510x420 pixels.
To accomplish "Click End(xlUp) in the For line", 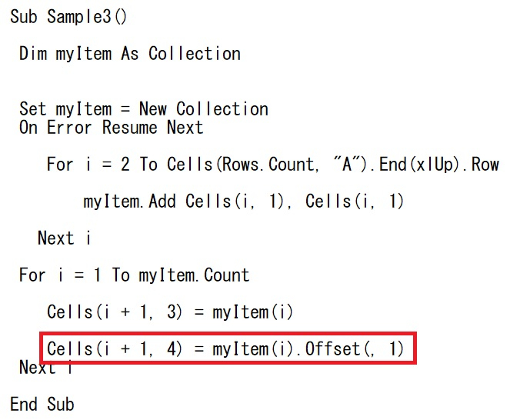I will pyautogui.click(x=411, y=165).
